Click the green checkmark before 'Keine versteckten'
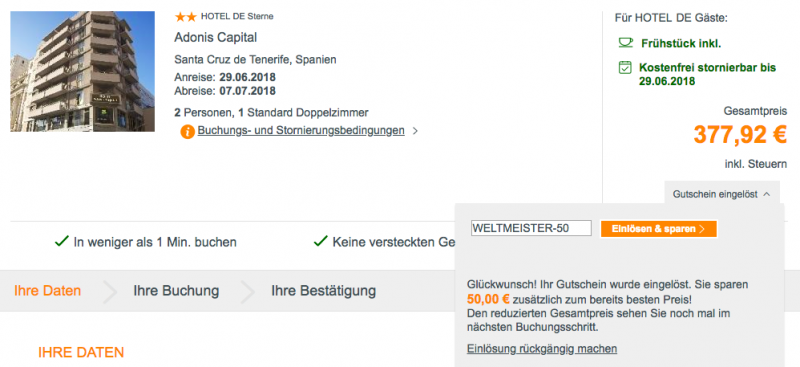 tap(320, 241)
